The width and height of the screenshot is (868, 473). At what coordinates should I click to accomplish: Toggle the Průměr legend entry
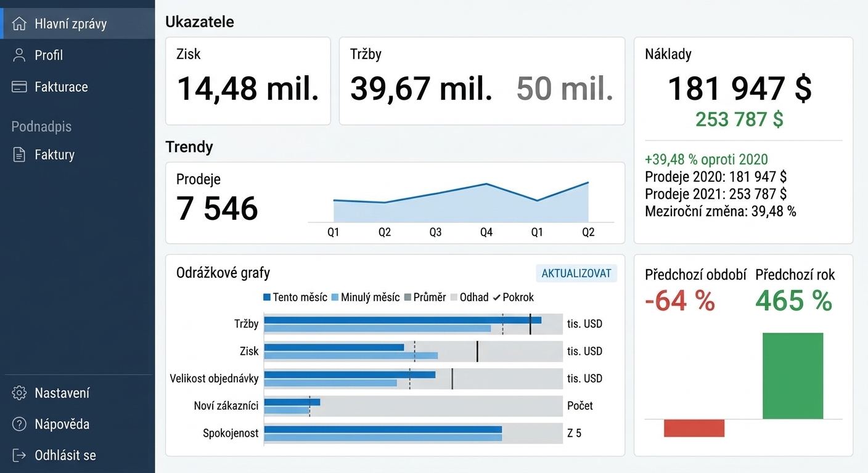pyautogui.click(x=425, y=297)
